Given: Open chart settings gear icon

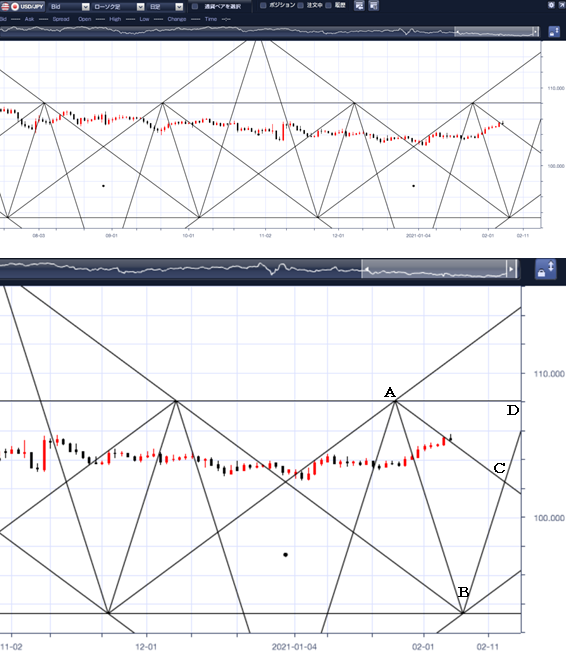Looking at the screenshot, I should tap(551, 5).
